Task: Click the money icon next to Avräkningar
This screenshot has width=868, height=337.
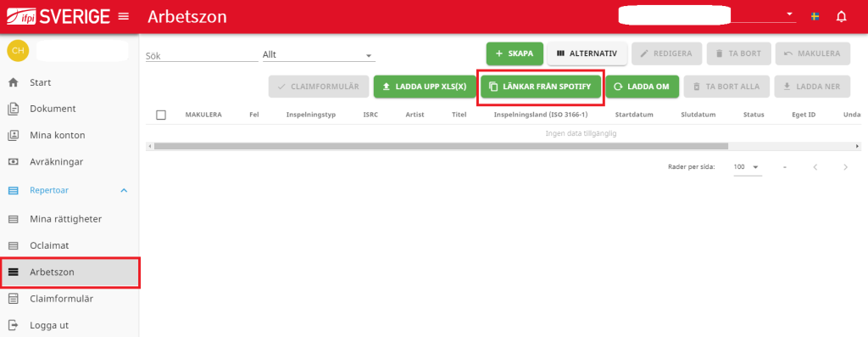Action: 14,162
